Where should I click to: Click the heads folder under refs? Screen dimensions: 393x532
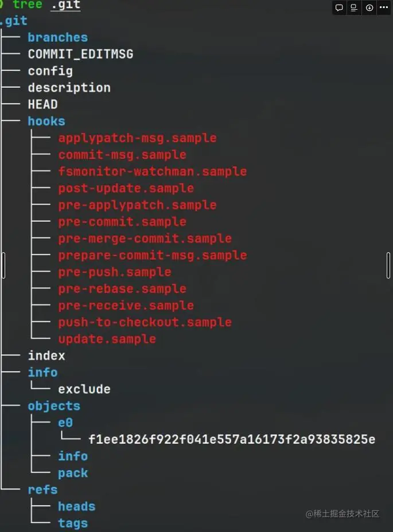pyautogui.click(x=76, y=506)
